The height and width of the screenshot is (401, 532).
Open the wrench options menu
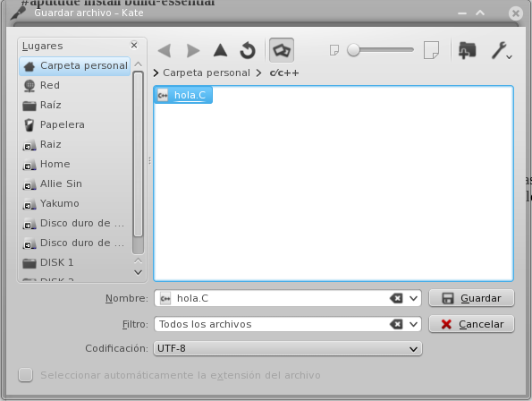[x=502, y=51]
